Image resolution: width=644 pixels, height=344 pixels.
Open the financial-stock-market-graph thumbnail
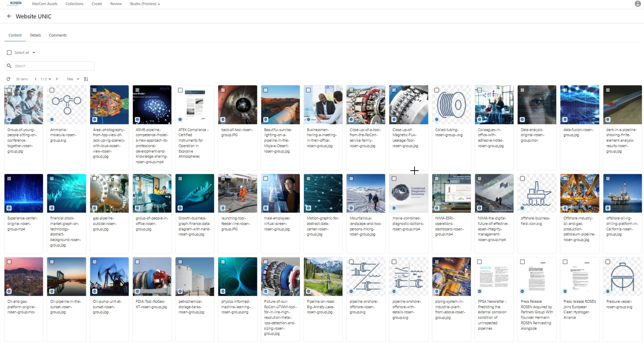66,193
